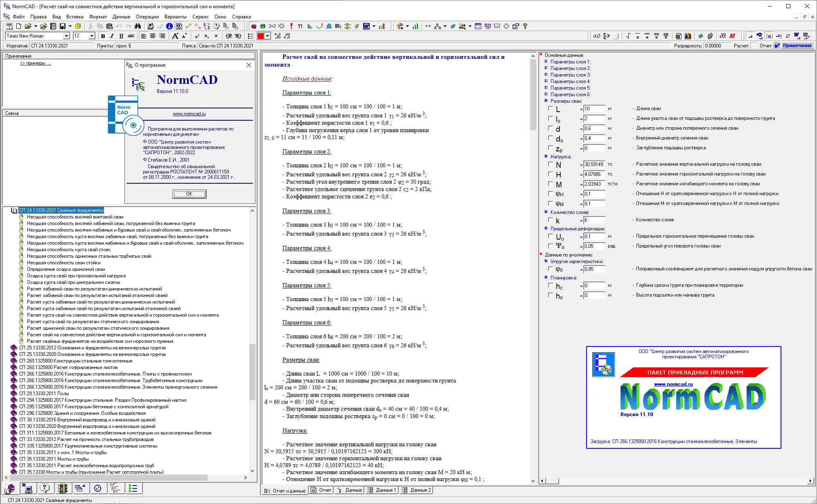Click the lightning bolt toolbar icon
Image resolution: width=817 pixels, height=504 pixels.
point(357,26)
